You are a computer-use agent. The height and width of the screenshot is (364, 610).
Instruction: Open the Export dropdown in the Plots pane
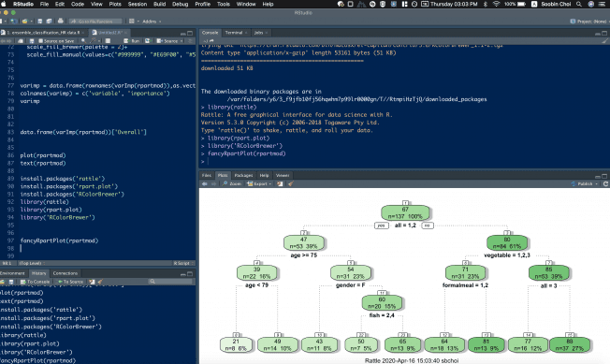259,183
